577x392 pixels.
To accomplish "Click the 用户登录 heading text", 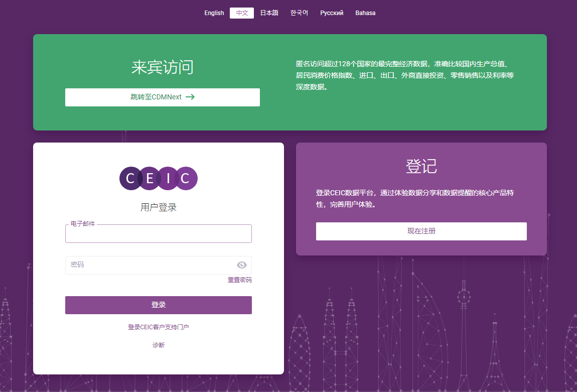I will (159, 207).
